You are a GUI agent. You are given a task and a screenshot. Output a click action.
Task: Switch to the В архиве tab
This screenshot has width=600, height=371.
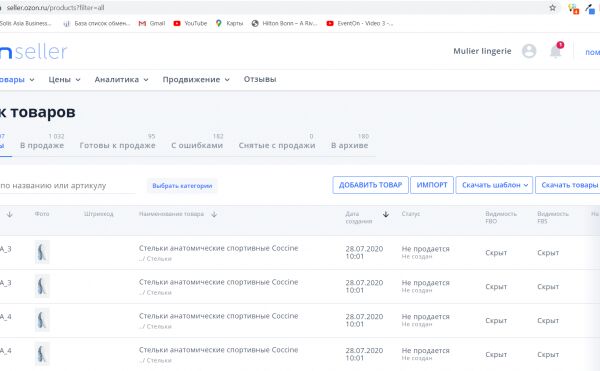(x=350, y=142)
